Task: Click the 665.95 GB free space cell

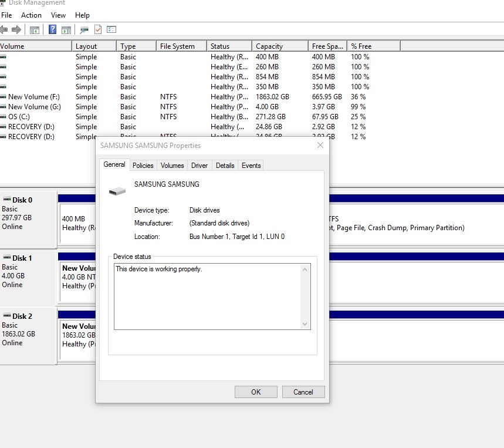Action: click(327, 97)
